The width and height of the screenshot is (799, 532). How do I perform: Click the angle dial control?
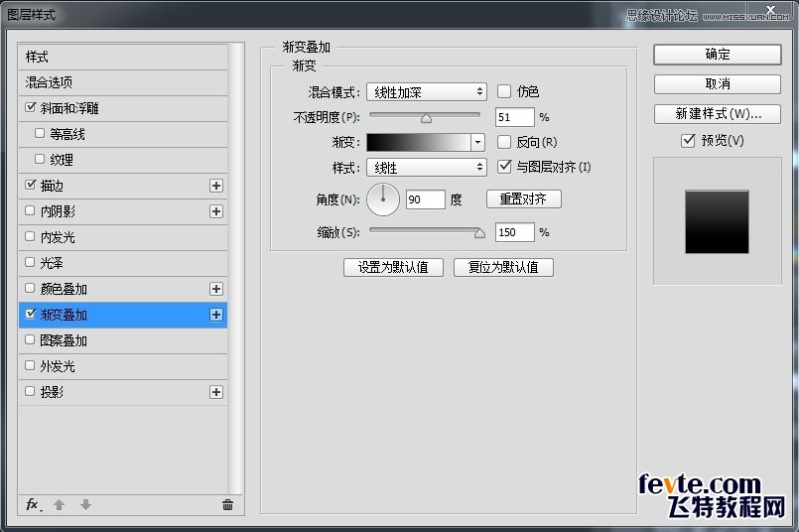383,199
